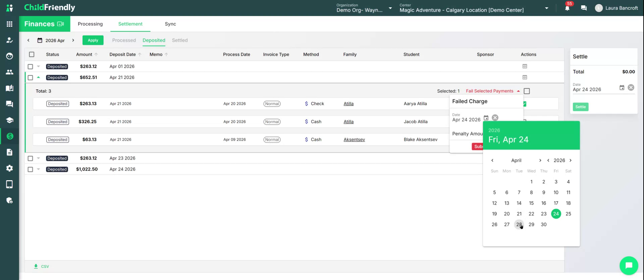The height and width of the screenshot is (280, 644).
Task: Check the $1,022.50 Apr 24 2026 row
Action: 30,169
